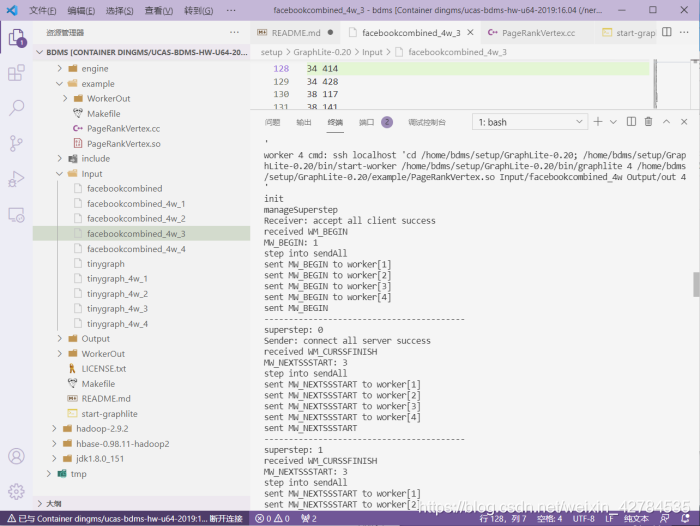Split the editor right
Viewport: 700px width, 526px height.
667,32
